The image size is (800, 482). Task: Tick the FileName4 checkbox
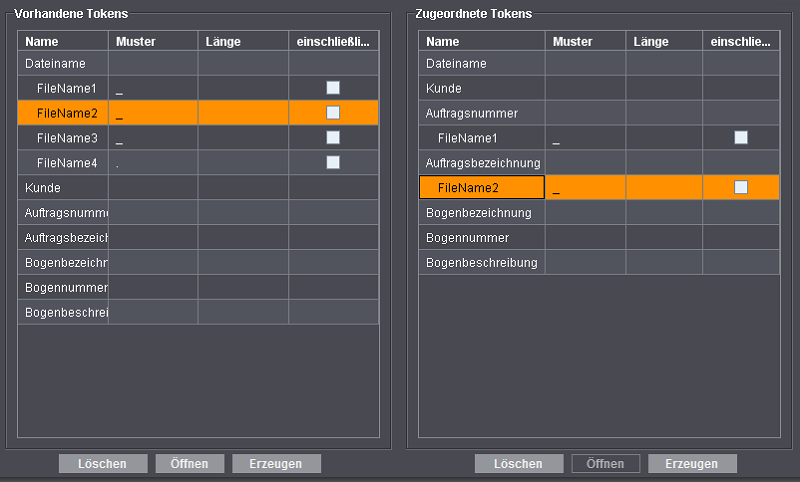(x=333, y=162)
